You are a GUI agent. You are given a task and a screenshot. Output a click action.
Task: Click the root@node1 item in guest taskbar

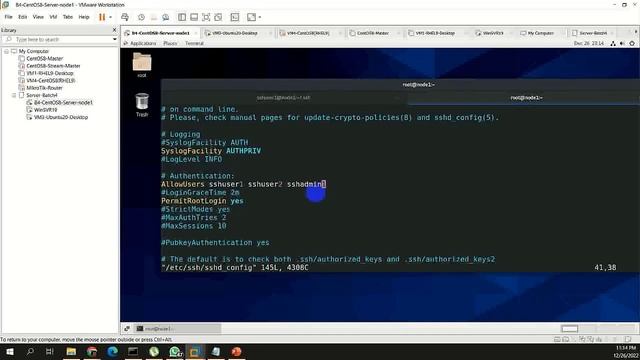pos(178,329)
